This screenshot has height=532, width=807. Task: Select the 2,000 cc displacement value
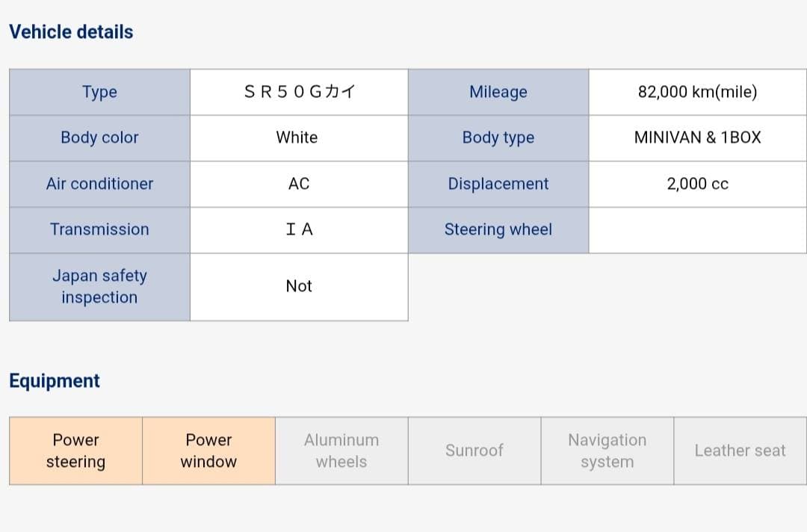(x=697, y=184)
